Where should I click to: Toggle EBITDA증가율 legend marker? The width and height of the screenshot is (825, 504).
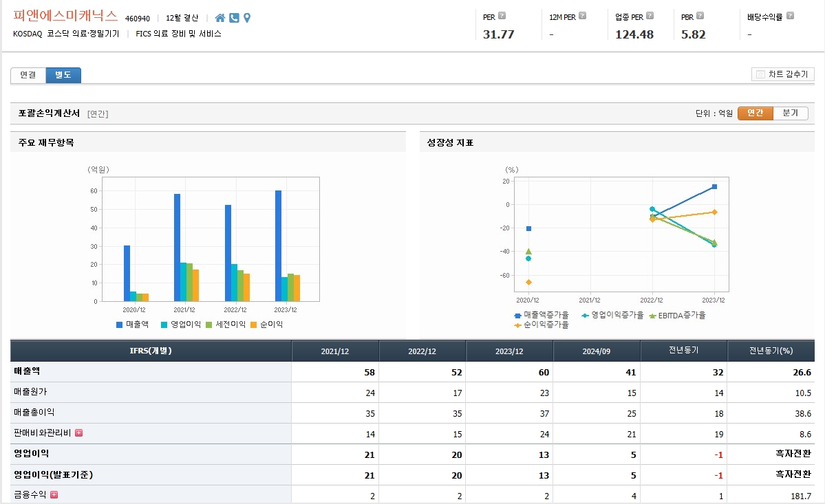(x=652, y=316)
